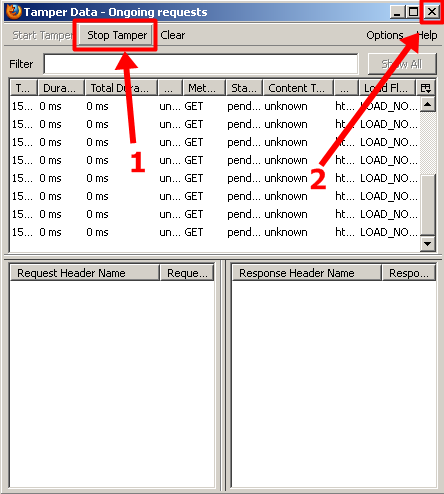444x494 pixels.
Task: Sort by the Dura... column header
Action: click(61, 88)
